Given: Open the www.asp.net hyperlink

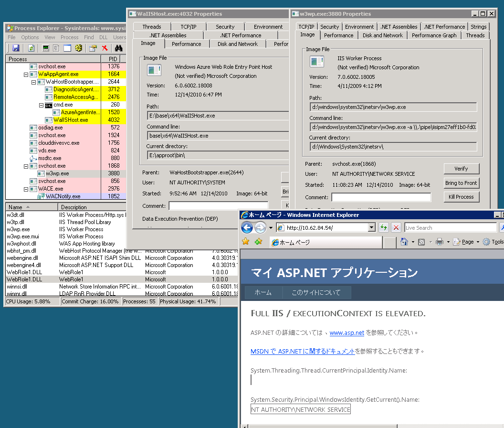Looking at the screenshot, I should 346,333.
